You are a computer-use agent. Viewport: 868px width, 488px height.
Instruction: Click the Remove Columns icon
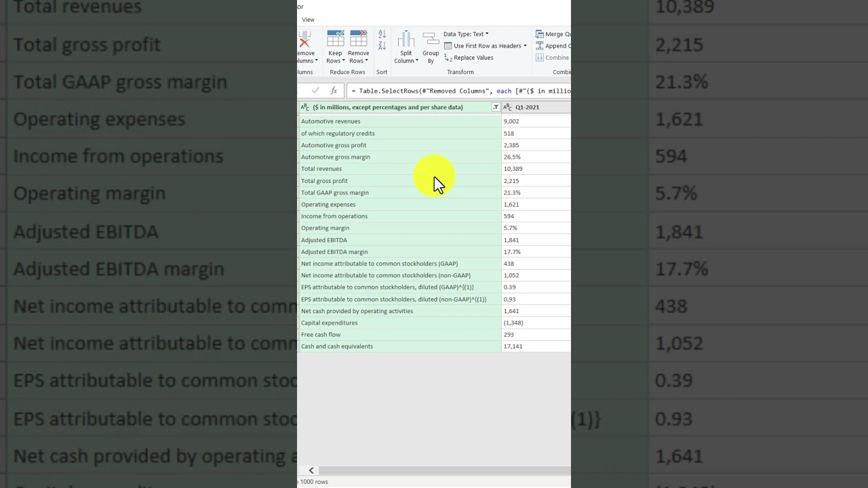point(304,39)
